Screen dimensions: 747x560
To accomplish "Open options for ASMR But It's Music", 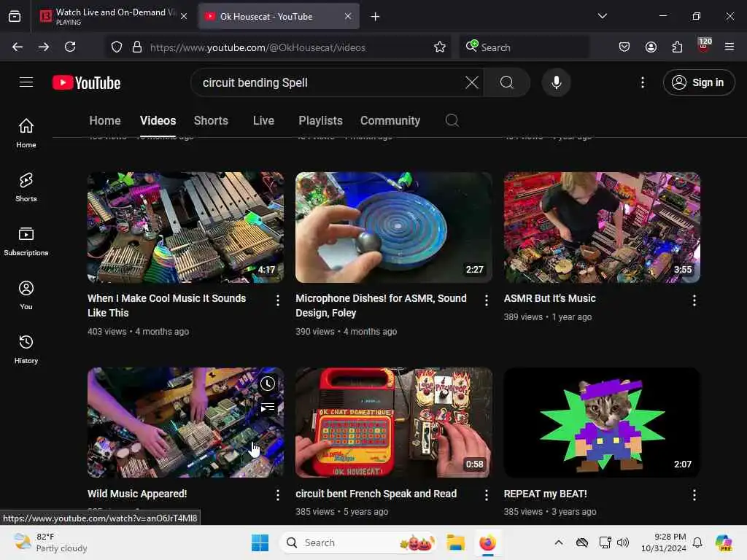I will point(694,300).
